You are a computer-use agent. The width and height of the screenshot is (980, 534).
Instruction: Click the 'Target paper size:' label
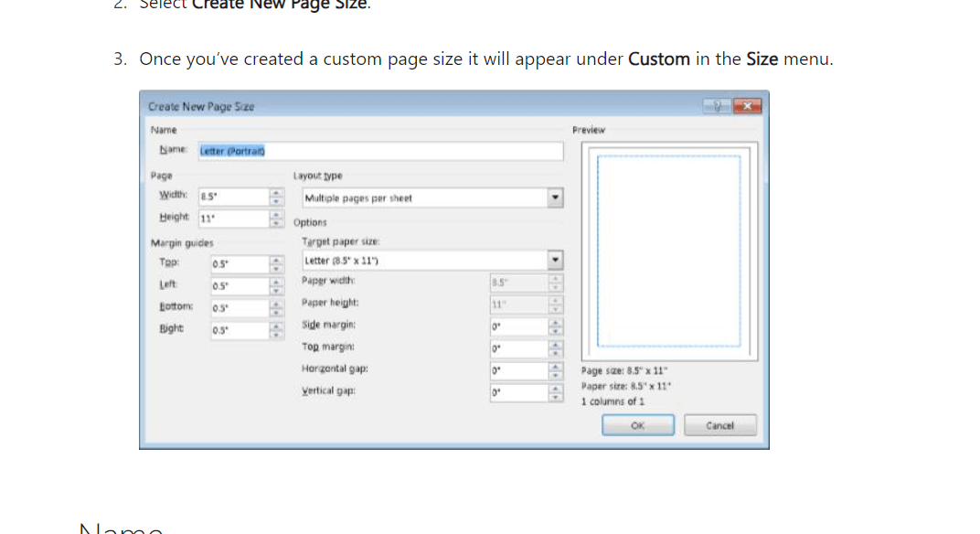pos(341,241)
